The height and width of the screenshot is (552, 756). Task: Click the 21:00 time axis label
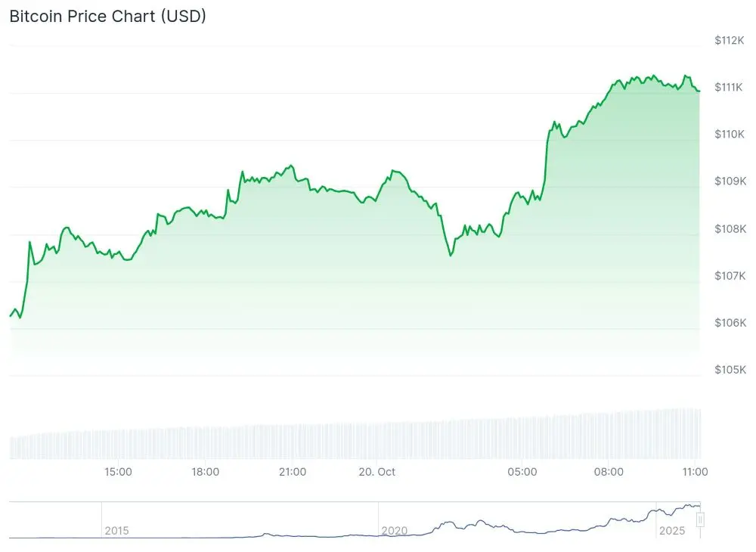(x=293, y=472)
